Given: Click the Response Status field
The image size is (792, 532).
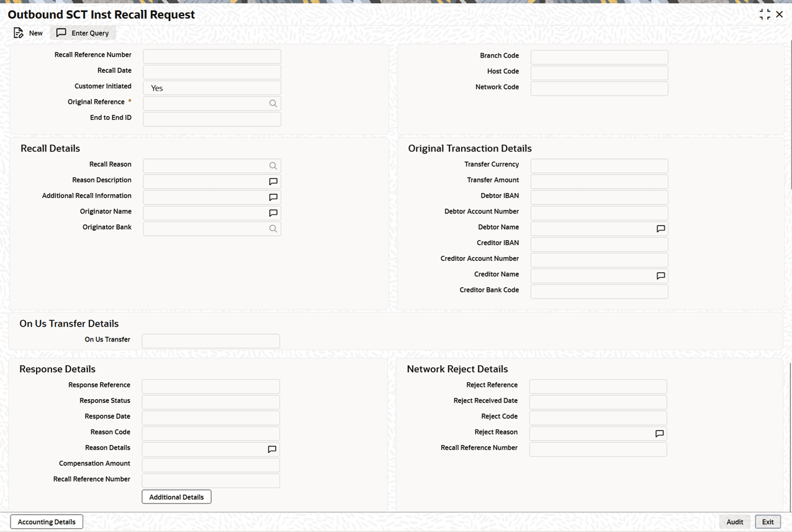Looking at the screenshot, I should [210, 402].
